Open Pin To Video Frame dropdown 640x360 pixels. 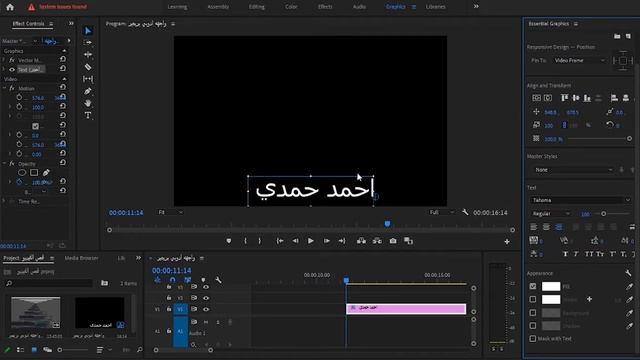click(x=579, y=60)
